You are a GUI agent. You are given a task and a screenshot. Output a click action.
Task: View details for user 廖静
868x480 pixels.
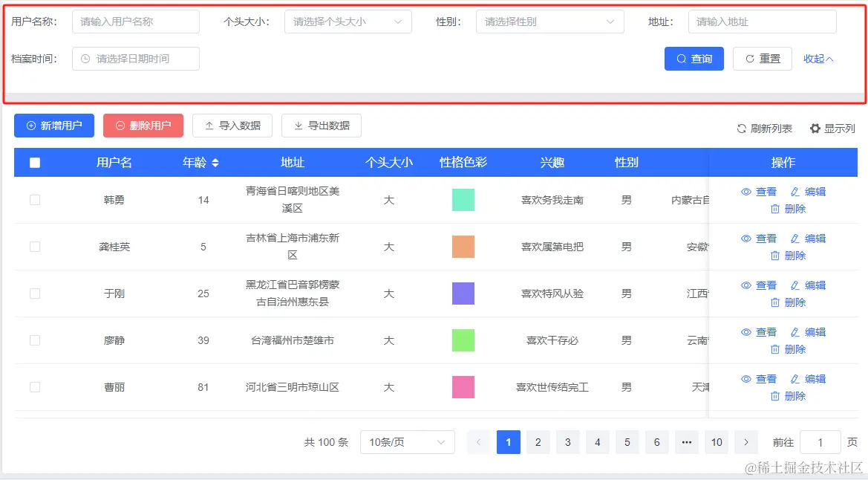coord(758,332)
